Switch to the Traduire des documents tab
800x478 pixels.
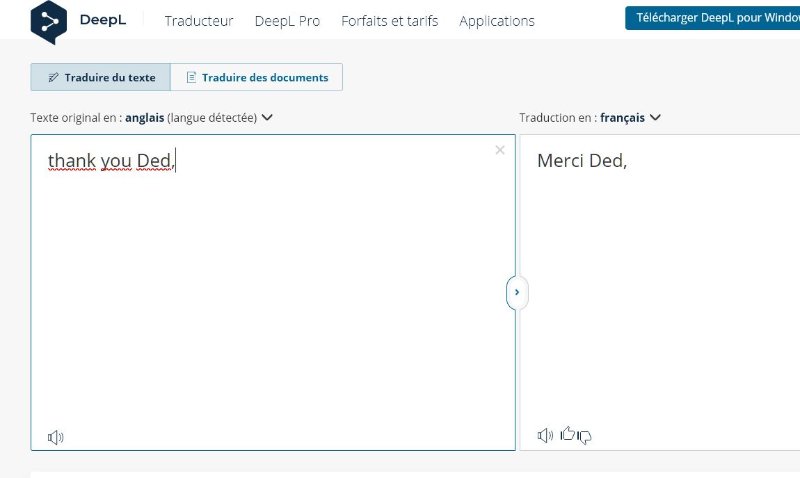(257, 77)
